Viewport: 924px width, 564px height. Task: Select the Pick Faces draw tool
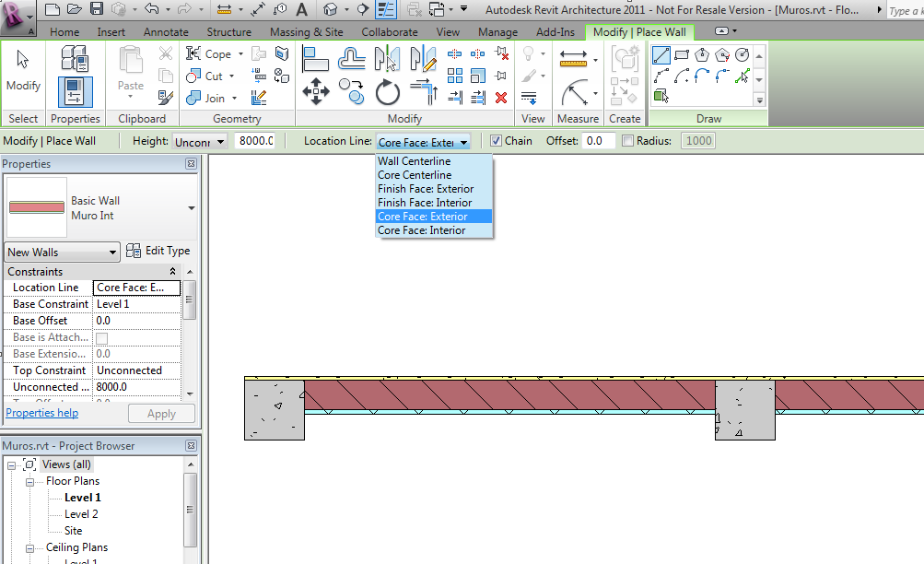click(661, 96)
